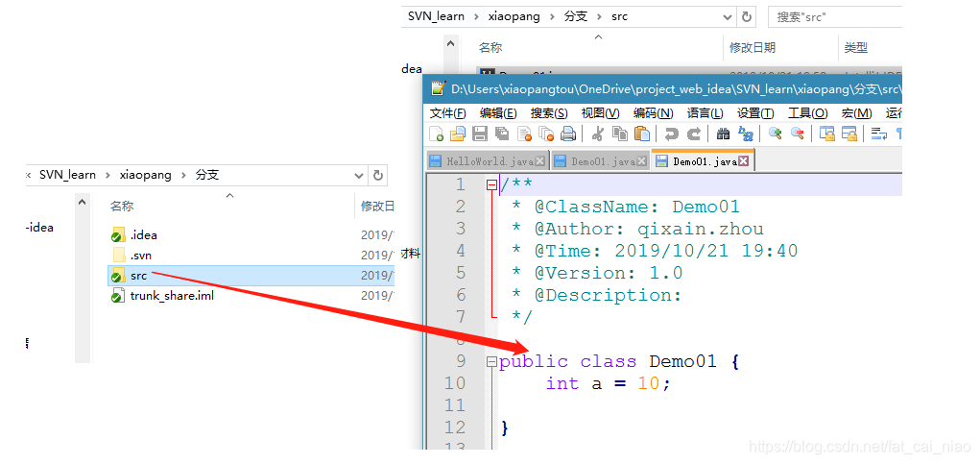Click the Word wrap toolbar icon
The height and width of the screenshot is (464, 980).
coord(879,134)
